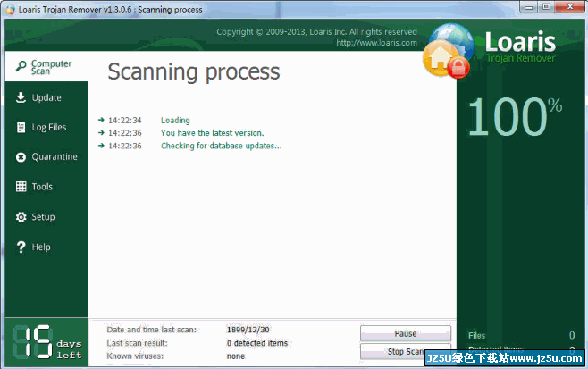Select the 14:22:34 Loading log entry
The height and width of the screenshot is (369, 588).
(x=144, y=120)
